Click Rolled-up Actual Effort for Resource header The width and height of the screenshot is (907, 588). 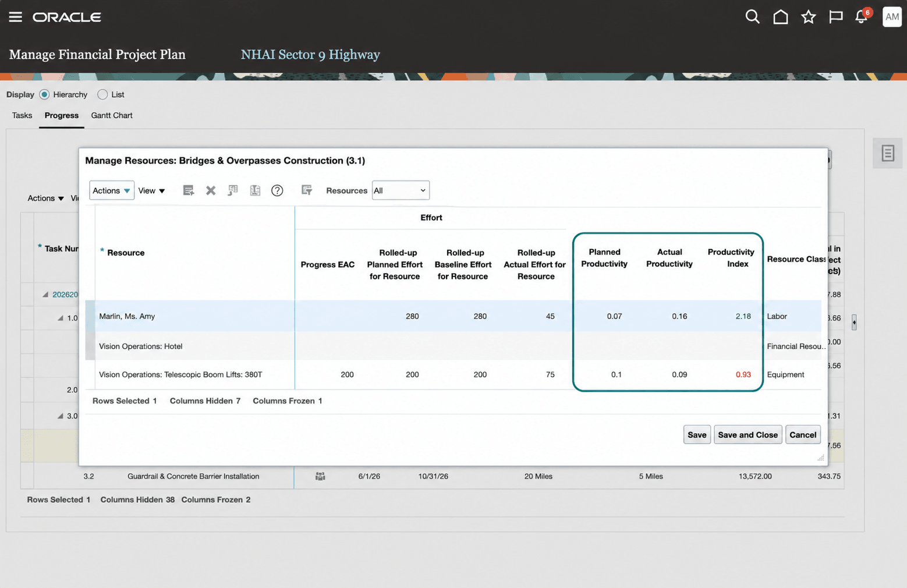click(534, 264)
